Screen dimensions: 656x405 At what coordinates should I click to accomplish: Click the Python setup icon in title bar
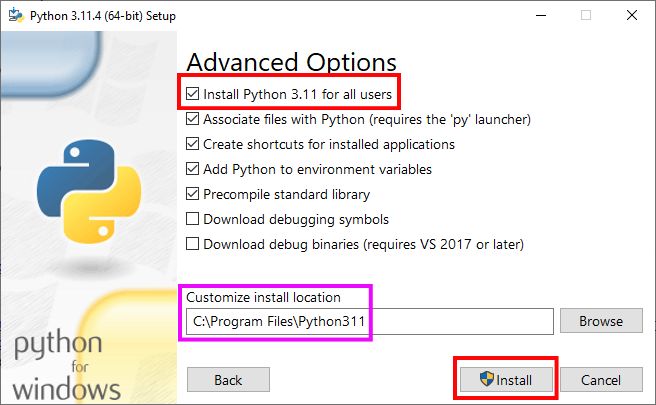click(13, 14)
